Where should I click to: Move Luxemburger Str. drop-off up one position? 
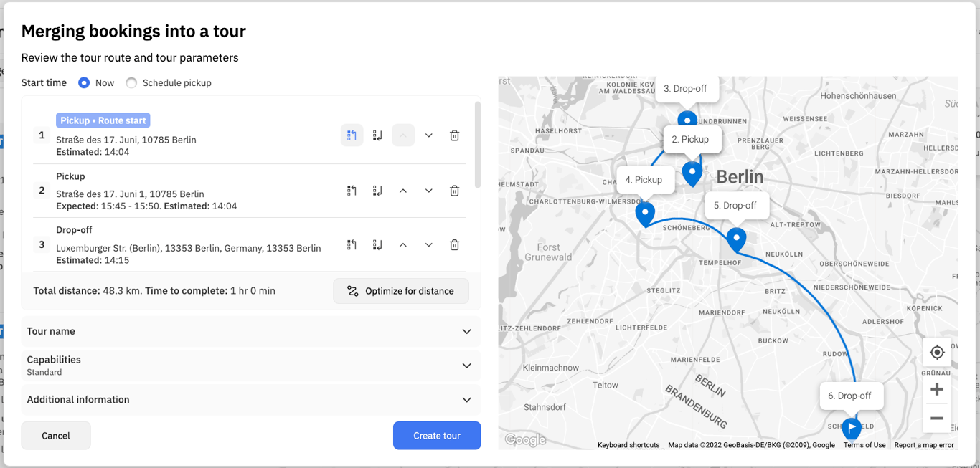pyautogui.click(x=403, y=245)
